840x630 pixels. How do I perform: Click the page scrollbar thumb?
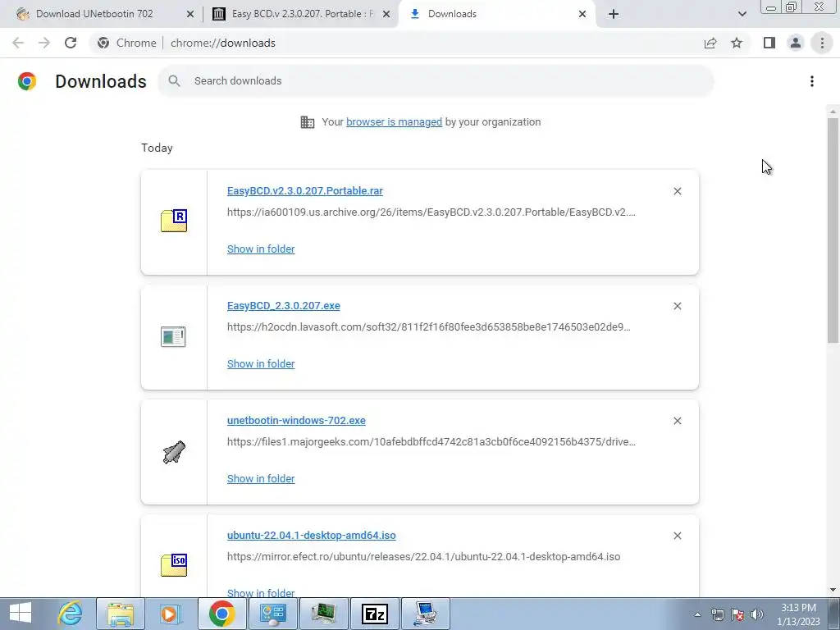pyautogui.click(x=833, y=231)
